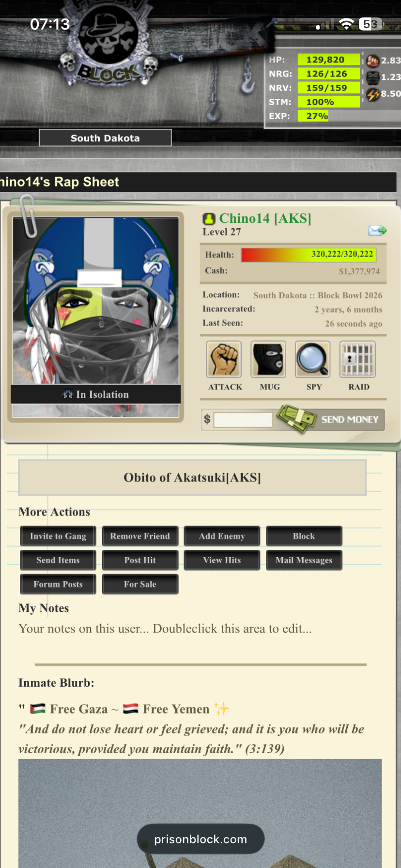This screenshot has width=401, height=868.
Task: Open Mail Messages
Action: pyautogui.click(x=304, y=560)
